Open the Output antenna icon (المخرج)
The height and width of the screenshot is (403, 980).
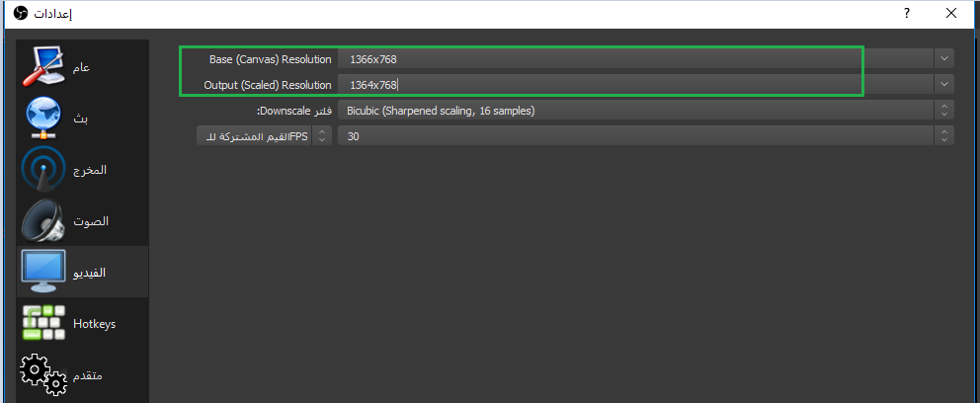pos(43,170)
